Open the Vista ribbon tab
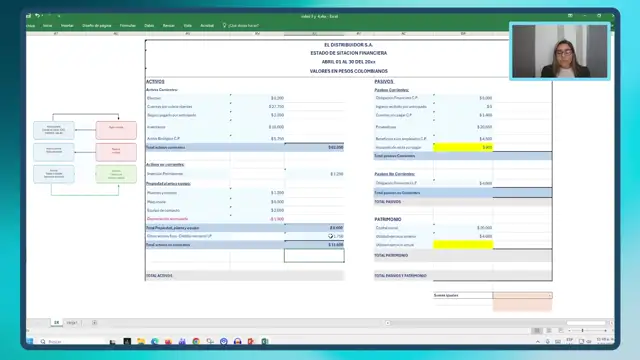Screen dimensions: 640x360 187,25
